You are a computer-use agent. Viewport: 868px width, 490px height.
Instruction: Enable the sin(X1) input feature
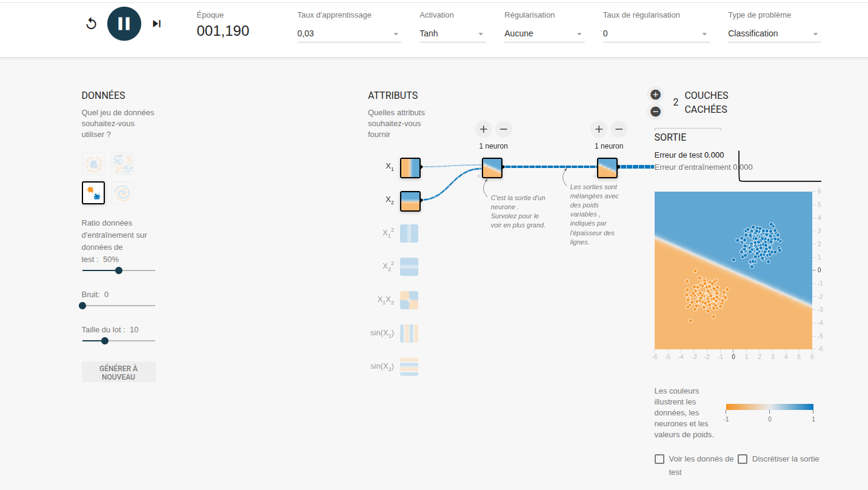[409, 334]
